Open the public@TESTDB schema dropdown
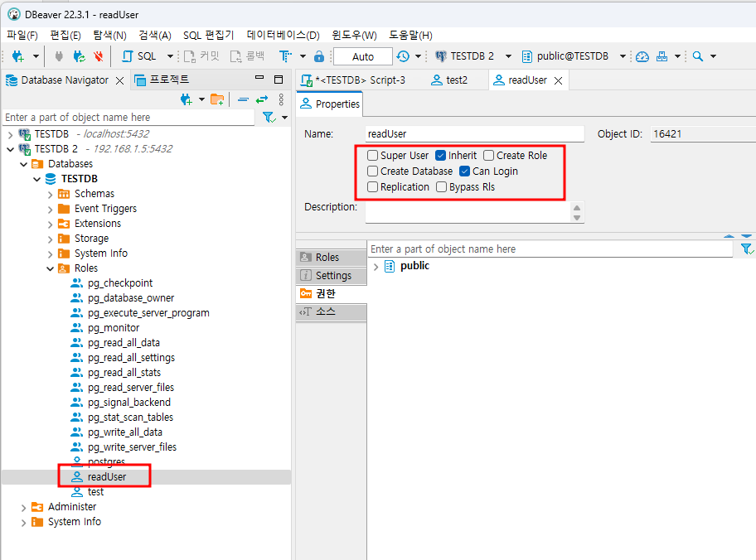This screenshot has width=756, height=560. pyautogui.click(x=623, y=56)
